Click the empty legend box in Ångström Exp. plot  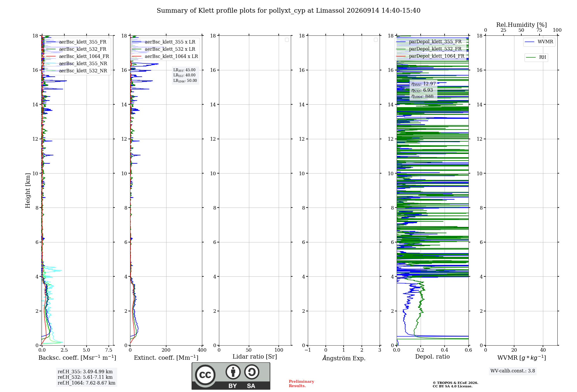point(376,40)
